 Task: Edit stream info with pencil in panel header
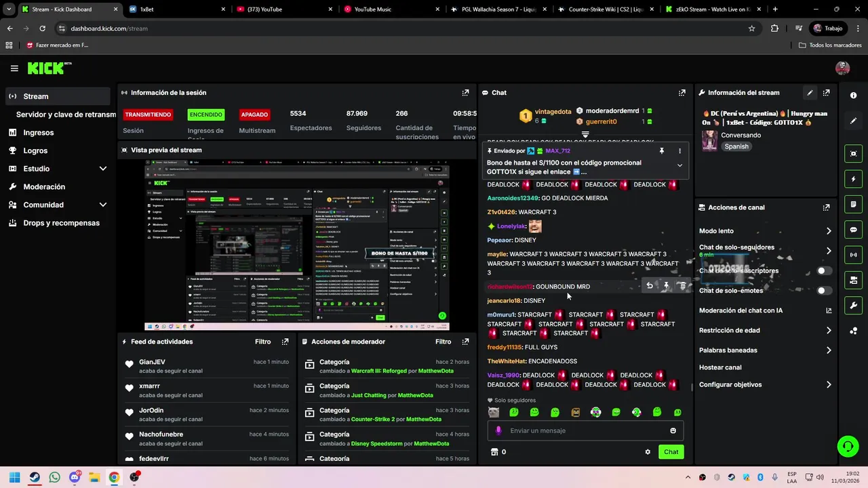point(810,93)
